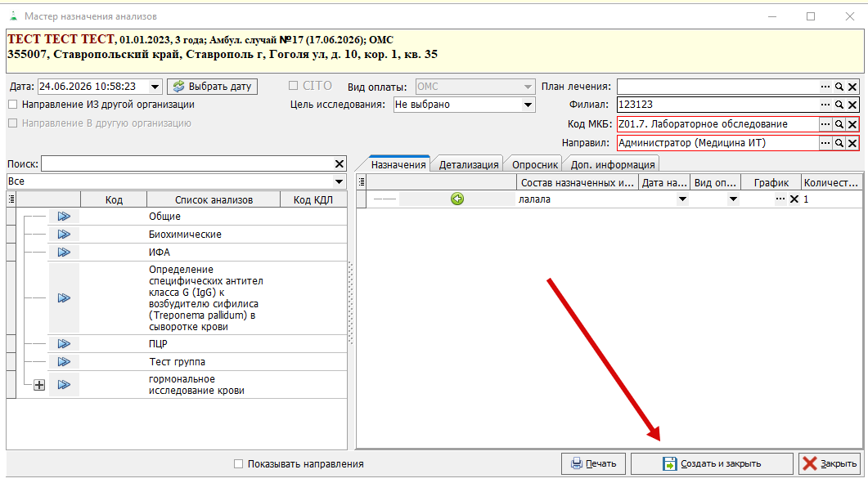The height and width of the screenshot is (483, 868).
Task: Expand гормональное исследование крови tree node
Action: [x=39, y=385]
